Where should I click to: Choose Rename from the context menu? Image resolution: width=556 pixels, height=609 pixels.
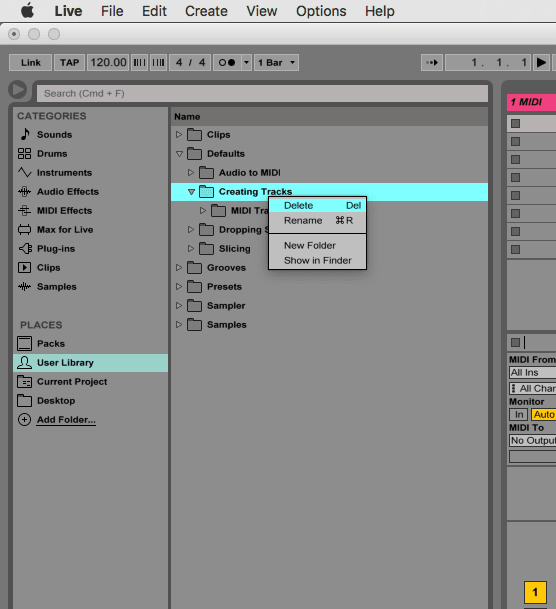point(318,221)
